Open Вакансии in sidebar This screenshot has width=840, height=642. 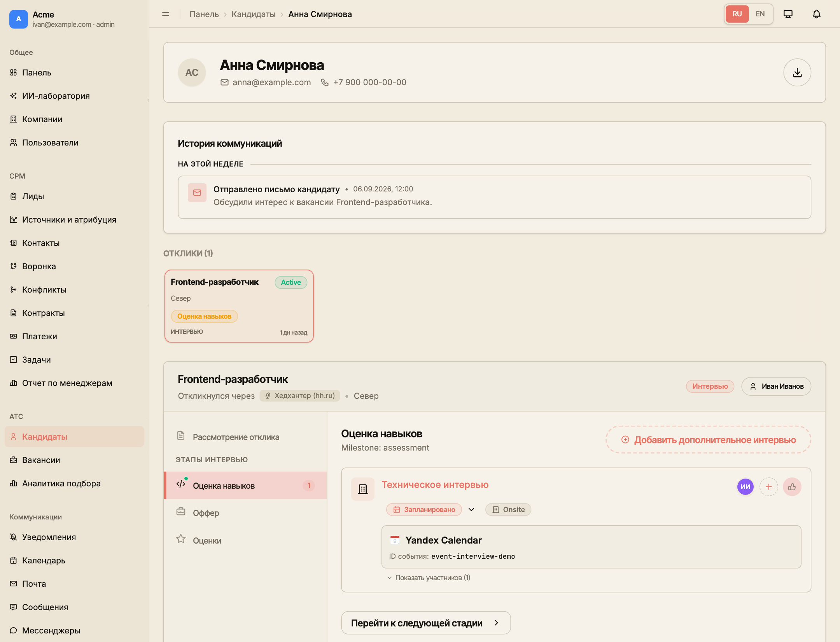[x=74, y=460]
